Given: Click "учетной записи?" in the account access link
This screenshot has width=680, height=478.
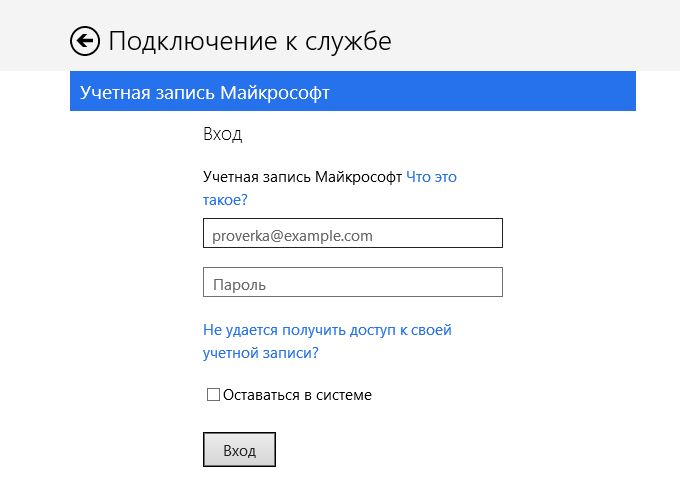Looking at the screenshot, I should [x=261, y=352].
